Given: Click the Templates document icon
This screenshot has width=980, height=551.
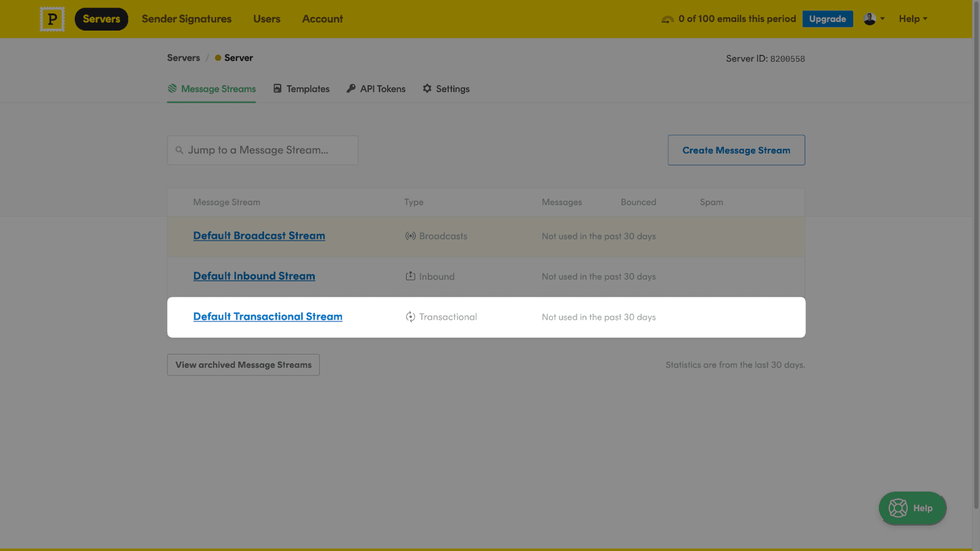Looking at the screenshot, I should pos(277,88).
